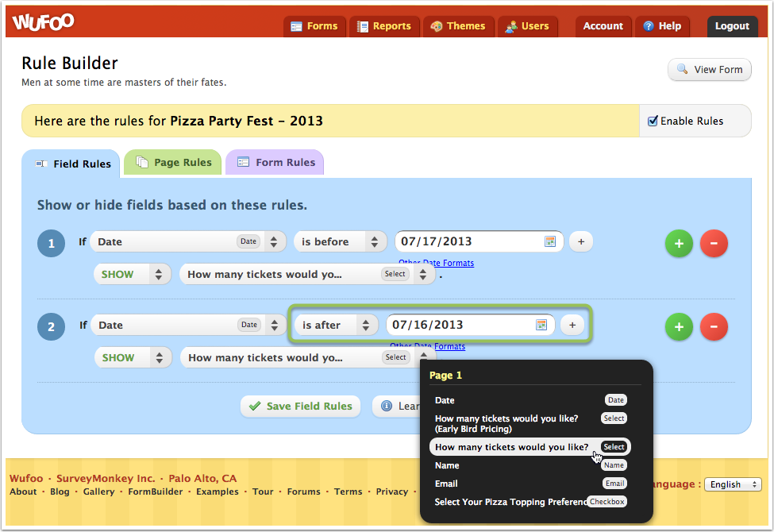The width and height of the screenshot is (774, 532).
Task: Open Other Date Formats link under rule 1
Action: pyautogui.click(x=437, y=263)
